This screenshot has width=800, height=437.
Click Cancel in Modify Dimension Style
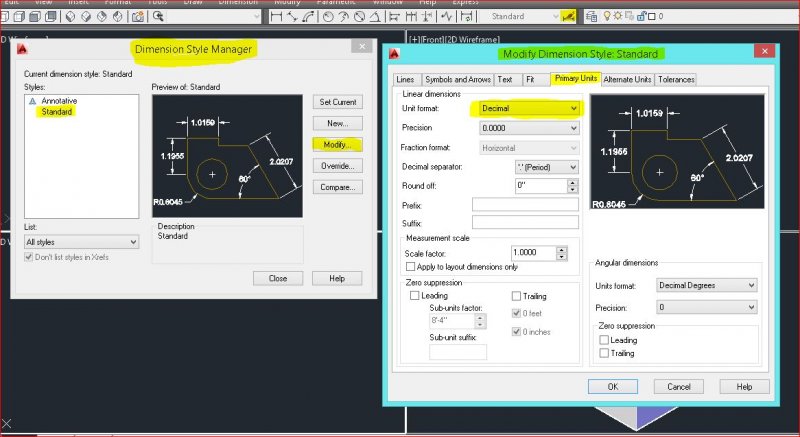[x=679, y=387]
